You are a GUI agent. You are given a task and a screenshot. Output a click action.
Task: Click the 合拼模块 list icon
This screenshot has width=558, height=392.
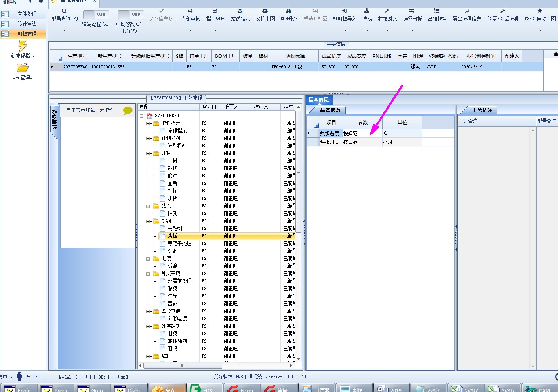click(x=437, y=11)
